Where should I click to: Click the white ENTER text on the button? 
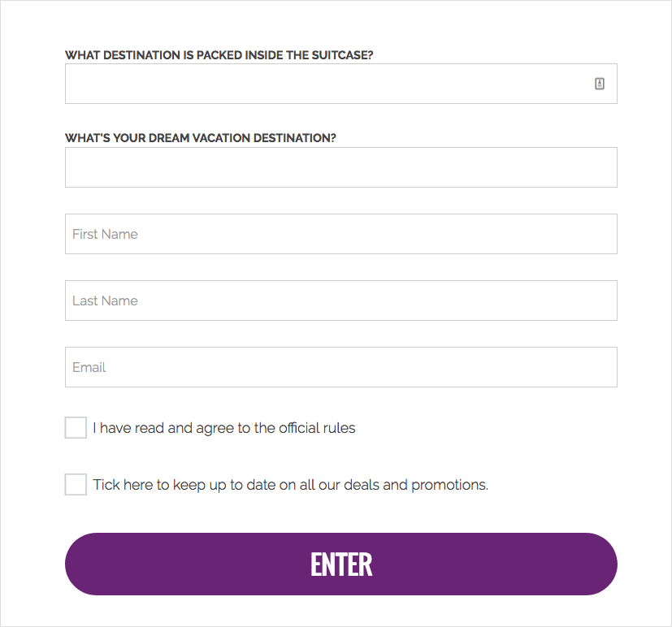click(x=341, y=564)
